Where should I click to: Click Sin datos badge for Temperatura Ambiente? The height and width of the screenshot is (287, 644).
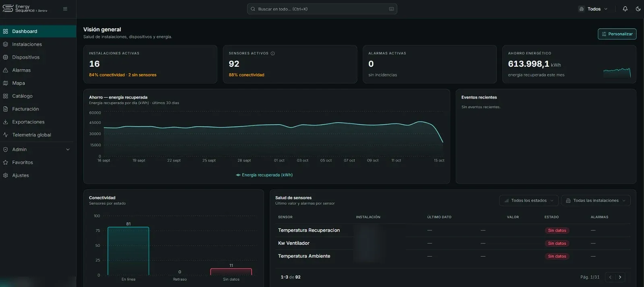[x=557, y=256]
